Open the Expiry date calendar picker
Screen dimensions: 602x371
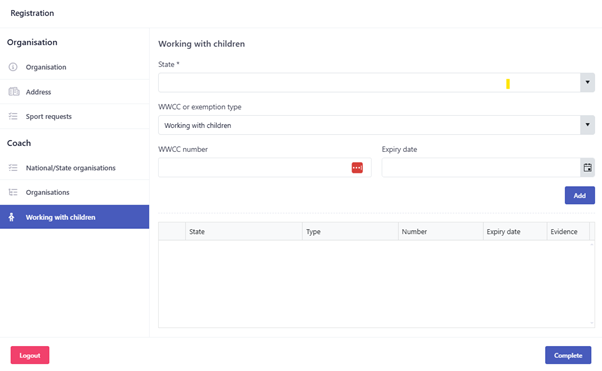click(587, 167)
